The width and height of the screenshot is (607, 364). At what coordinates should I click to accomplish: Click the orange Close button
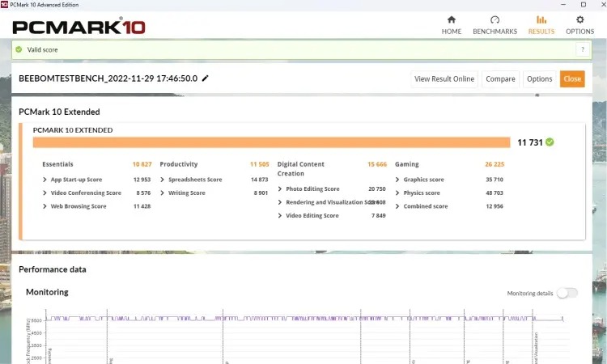(x=572, y=79)
